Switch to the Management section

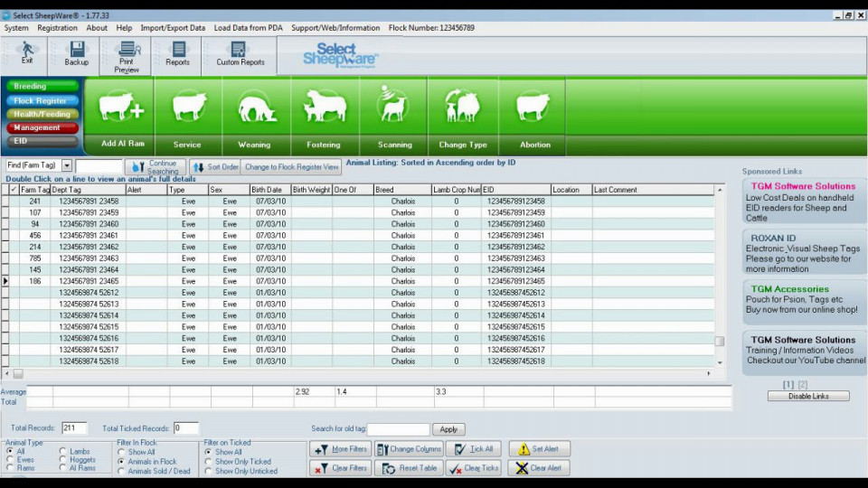[x=42, y=127]
